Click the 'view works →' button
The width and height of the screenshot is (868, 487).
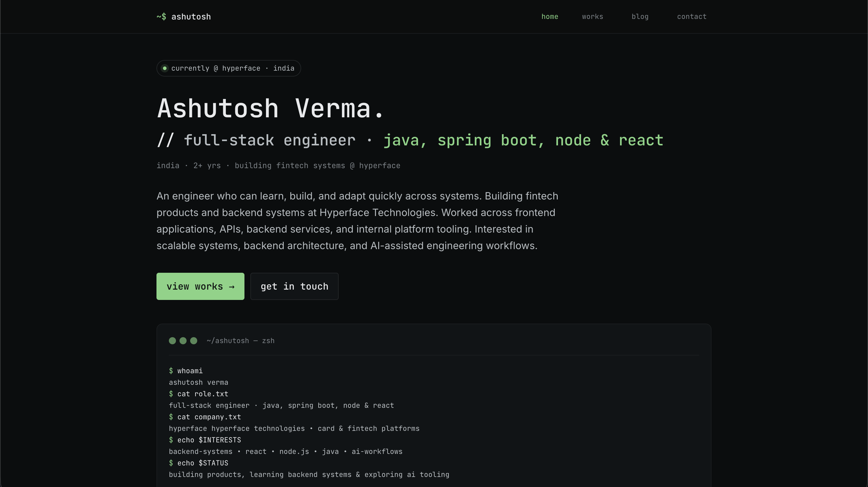click(x=200, y=286)
